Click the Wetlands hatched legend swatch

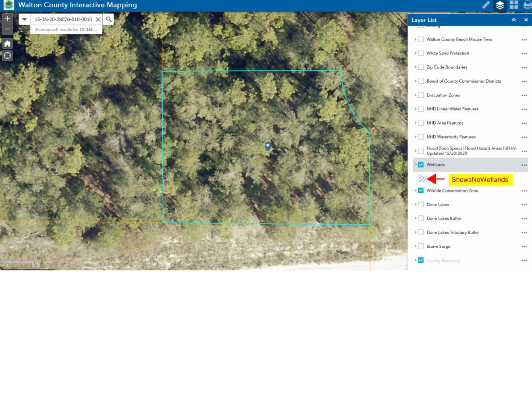pos(423,179)
